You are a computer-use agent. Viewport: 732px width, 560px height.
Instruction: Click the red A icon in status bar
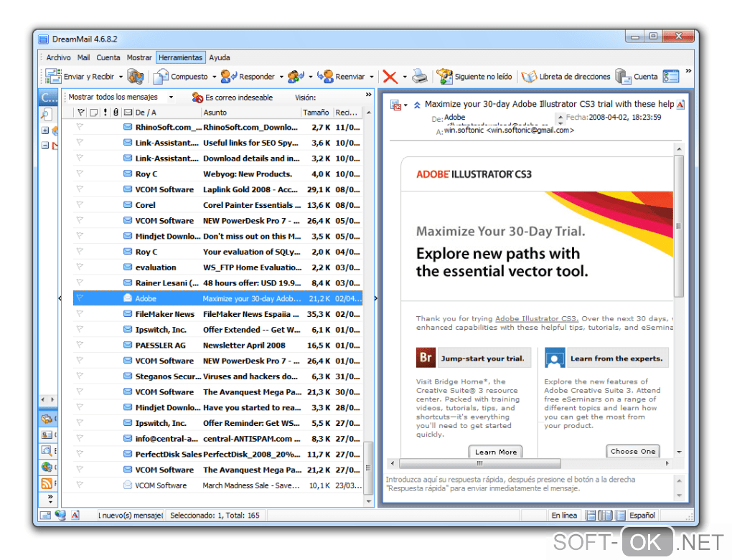[75, 515]
